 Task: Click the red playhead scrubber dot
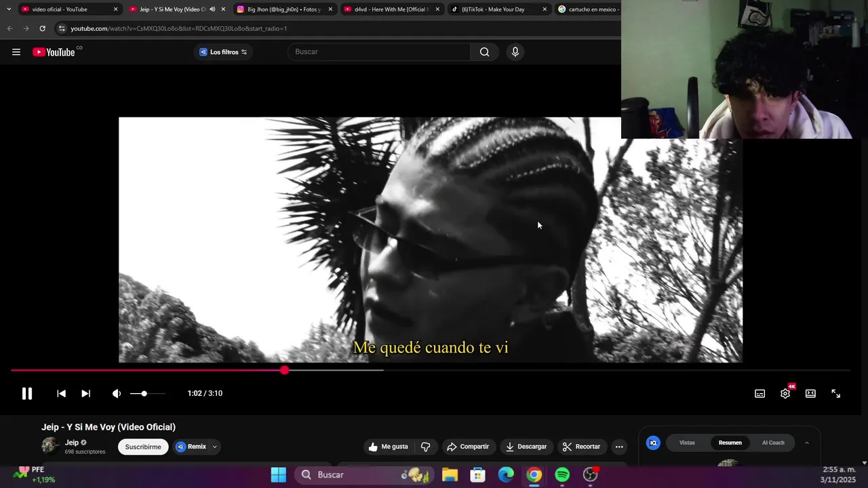(285, 370)
